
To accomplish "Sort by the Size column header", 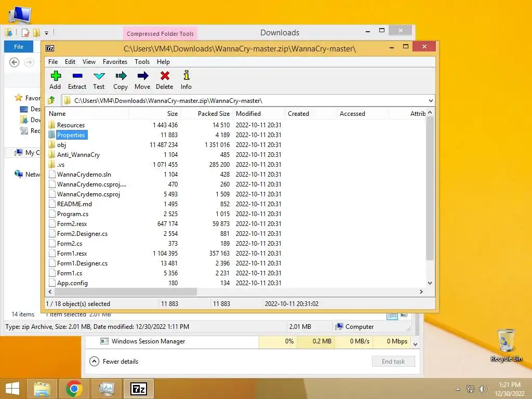I will 155,114.
